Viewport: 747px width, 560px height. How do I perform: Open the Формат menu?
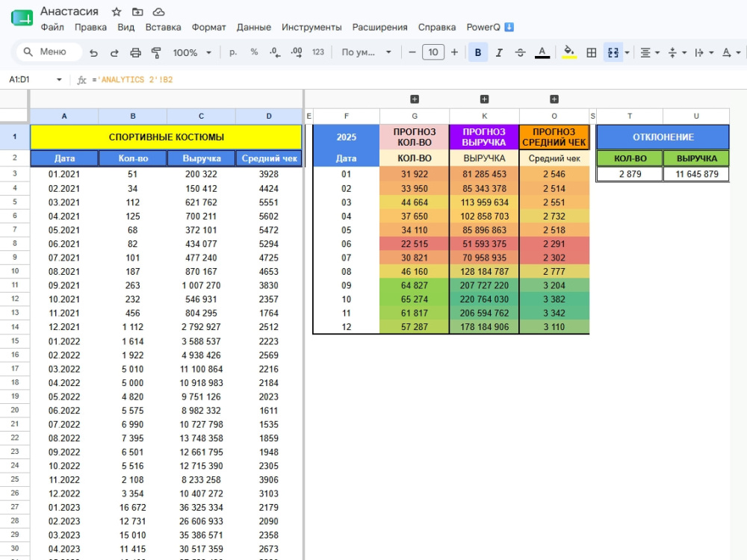[x=208, y=27]
